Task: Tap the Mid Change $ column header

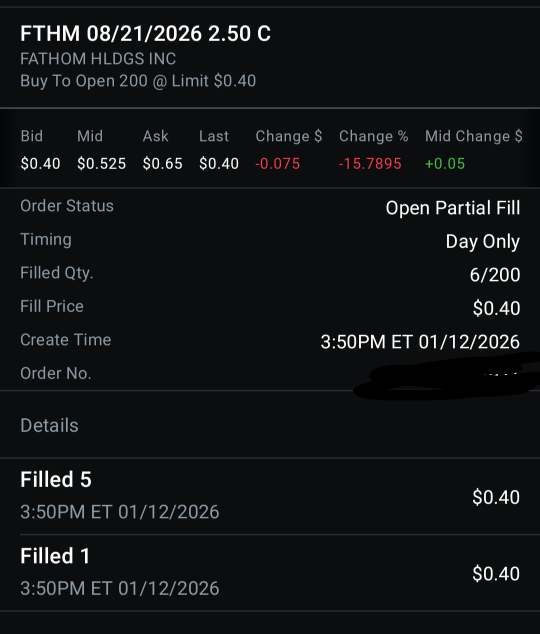Action: click(x=474, y=136)
